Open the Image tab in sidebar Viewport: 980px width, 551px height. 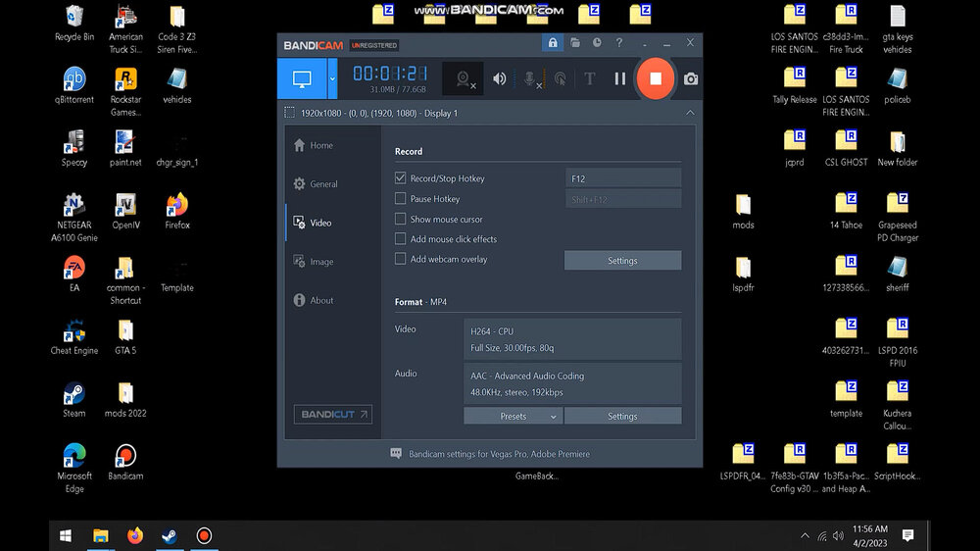coord(321,262)
